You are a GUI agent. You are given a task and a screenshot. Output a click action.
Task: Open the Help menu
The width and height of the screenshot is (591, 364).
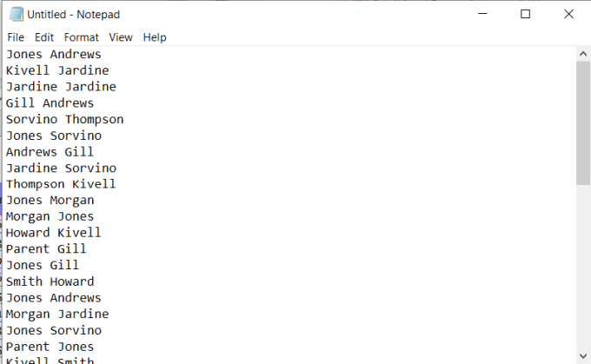(x=155, y=37)
